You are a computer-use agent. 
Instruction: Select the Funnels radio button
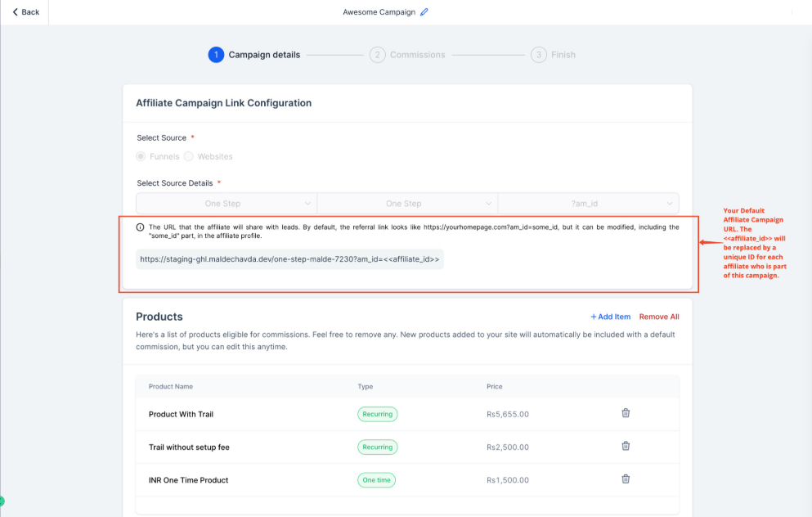[x=141, y=156]
